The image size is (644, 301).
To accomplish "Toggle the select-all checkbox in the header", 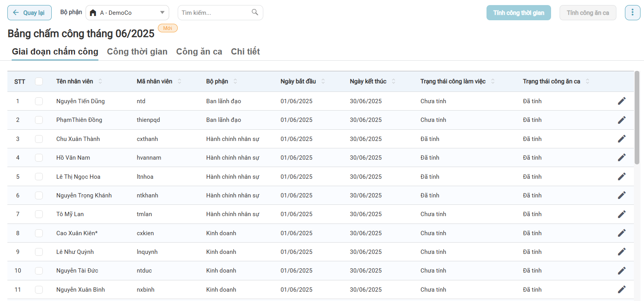I will (39, 81).
